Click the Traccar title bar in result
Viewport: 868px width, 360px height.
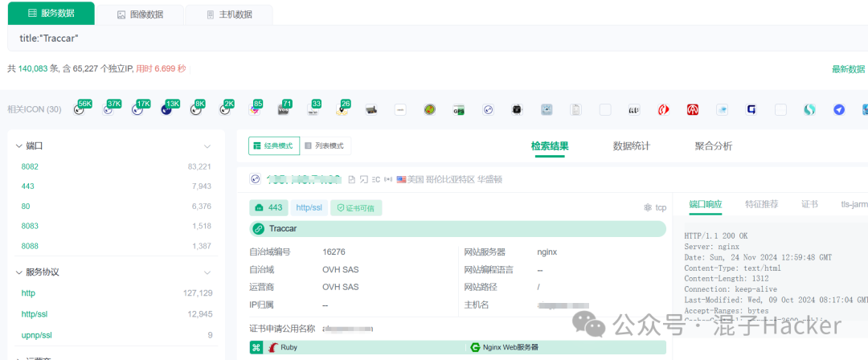point(458,229)
